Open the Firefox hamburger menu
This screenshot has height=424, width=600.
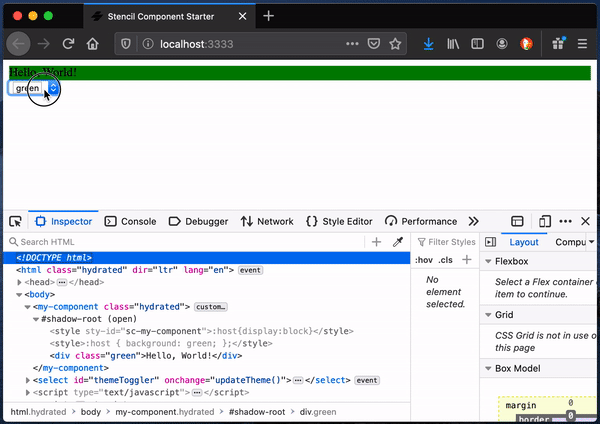pyautogui.click(x=582, y=44)
